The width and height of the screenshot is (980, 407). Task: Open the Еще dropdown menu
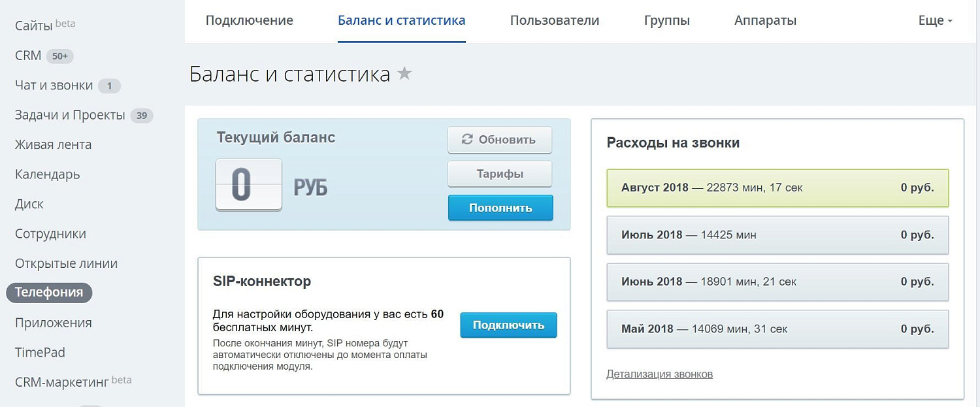pos(934,20)
